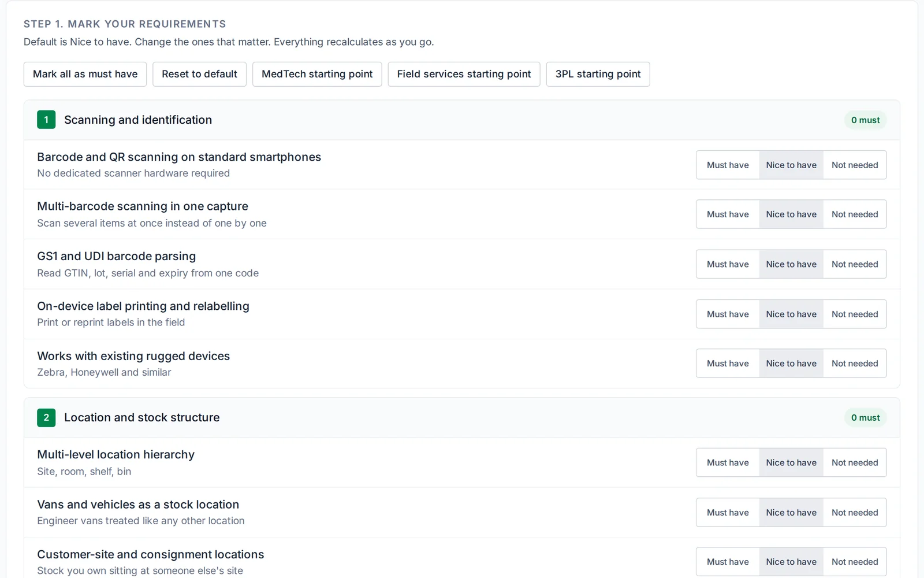924x578 pixels.
Task: Choose Nice to have for Multi-barcode scanning
Action: 791,214
